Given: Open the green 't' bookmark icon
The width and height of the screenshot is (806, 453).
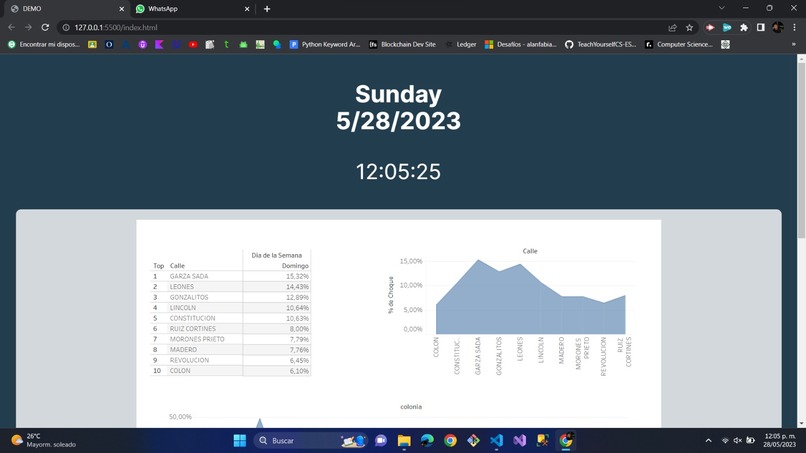Looking at the screenshot, I should tap(226, 45).
